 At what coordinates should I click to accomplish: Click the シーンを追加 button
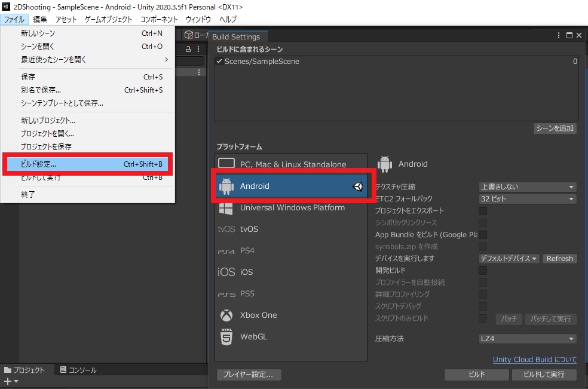point(555,128)
